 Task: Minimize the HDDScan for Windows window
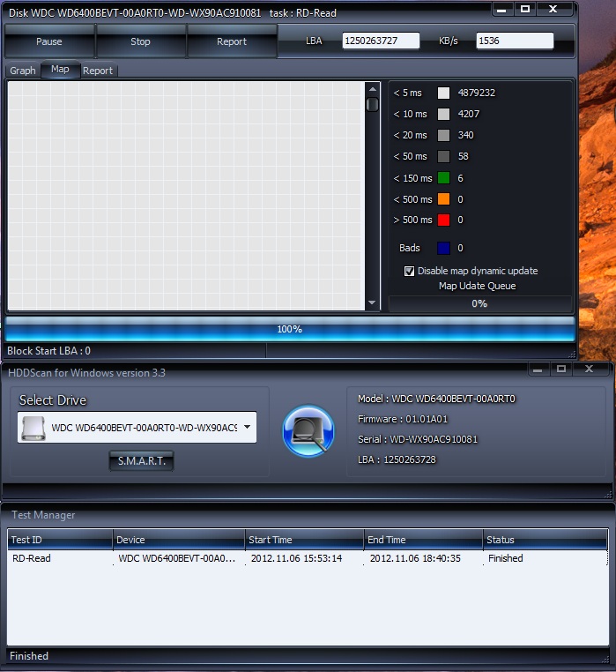tap(538, 370)
